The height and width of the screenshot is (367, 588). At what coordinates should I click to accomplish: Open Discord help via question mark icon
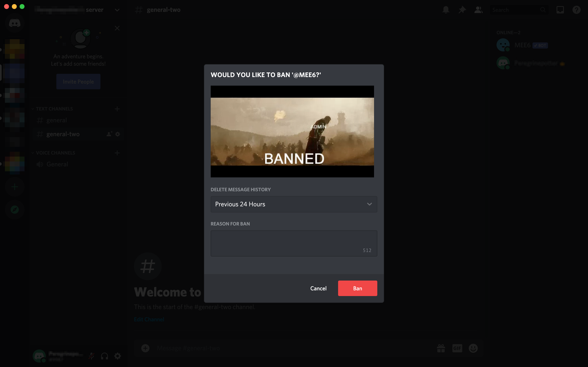click(x=577, y=10)
